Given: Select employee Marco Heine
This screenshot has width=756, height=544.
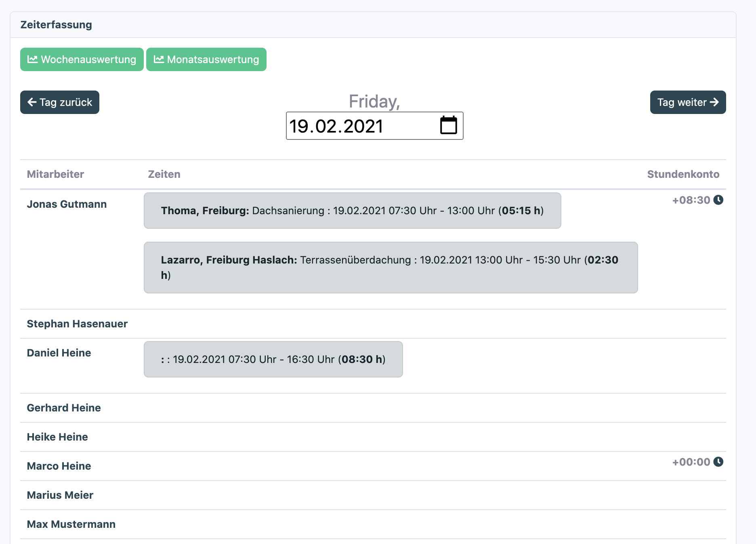Looking at the screenshot, I should click(59, 466).
